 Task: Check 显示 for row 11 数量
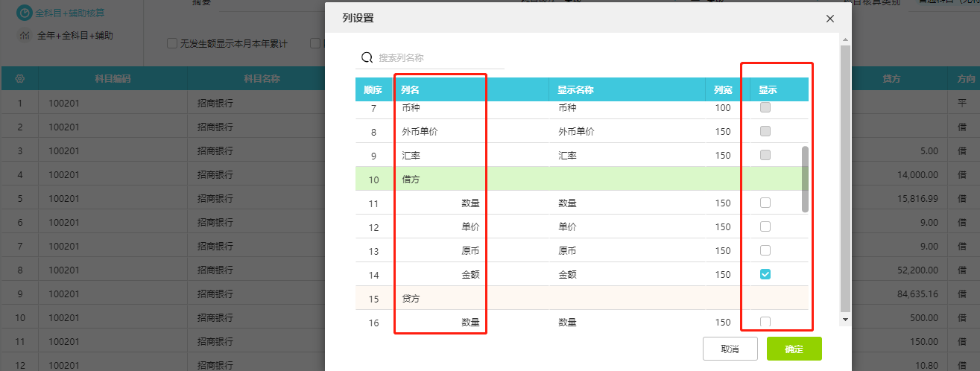pos(765,203)
